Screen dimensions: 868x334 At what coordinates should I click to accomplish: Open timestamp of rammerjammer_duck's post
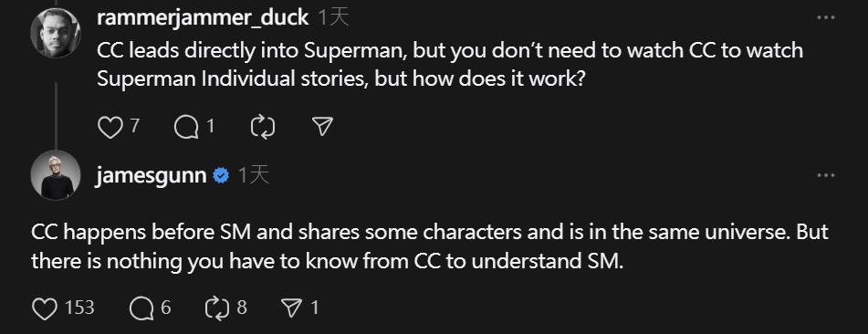[333, 17]
